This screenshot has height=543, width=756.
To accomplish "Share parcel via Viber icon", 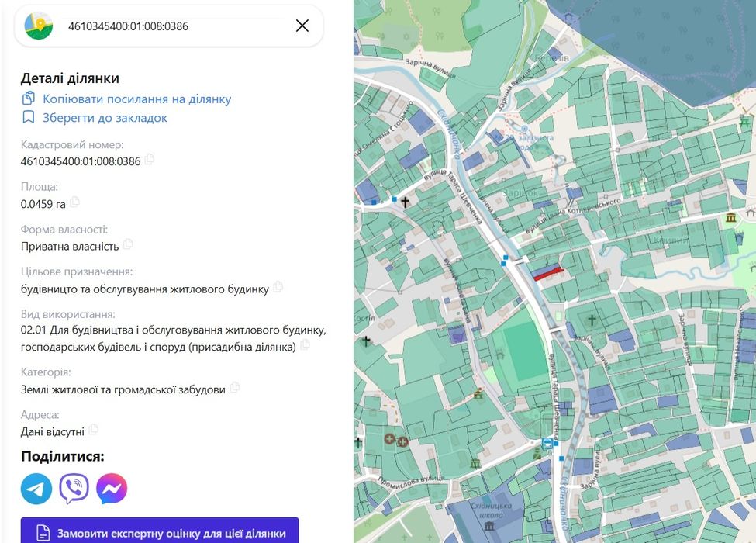I will [74, 489].
